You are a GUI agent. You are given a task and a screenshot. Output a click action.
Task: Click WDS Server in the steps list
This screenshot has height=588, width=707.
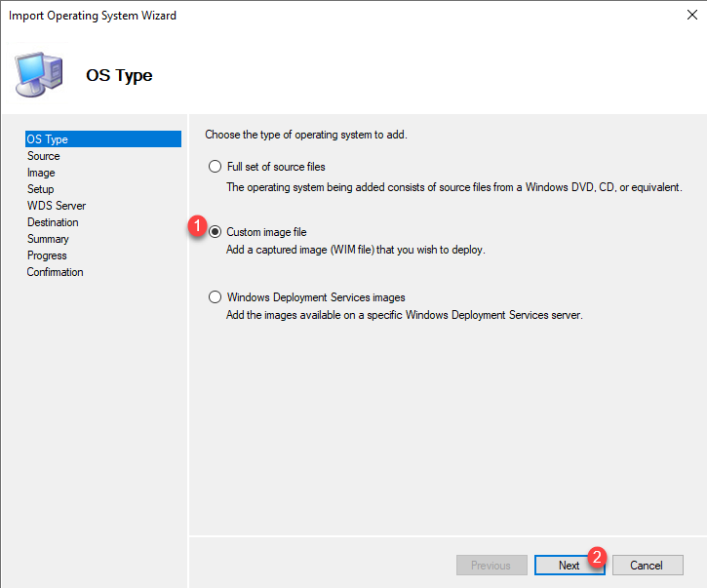[x=57, y=206]
